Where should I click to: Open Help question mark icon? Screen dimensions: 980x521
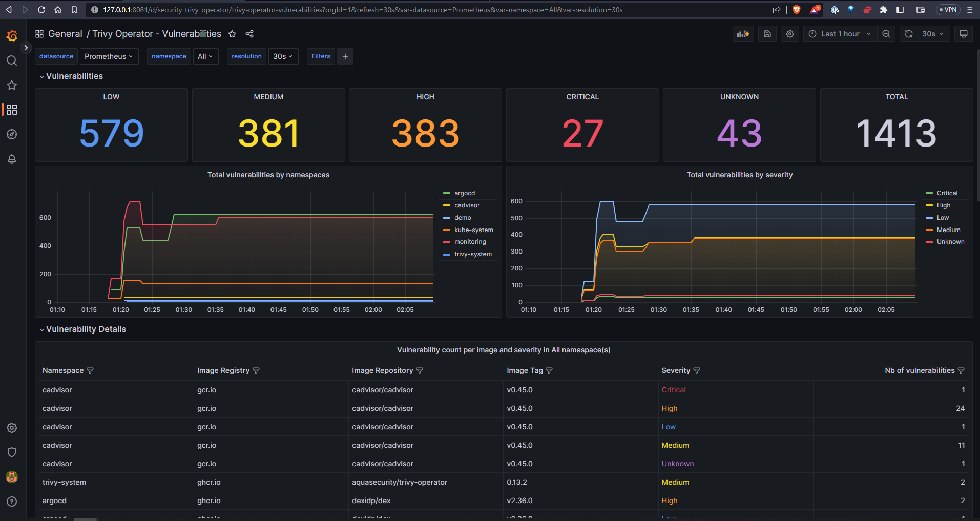pos(12,502)
